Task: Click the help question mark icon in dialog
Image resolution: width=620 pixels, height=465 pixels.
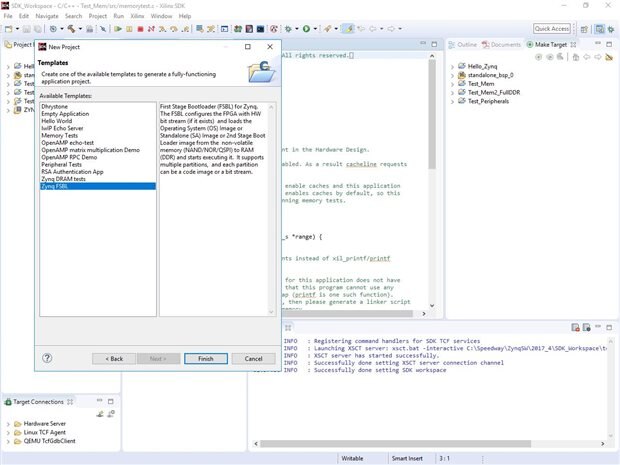Action: click(x=47, y=358)
